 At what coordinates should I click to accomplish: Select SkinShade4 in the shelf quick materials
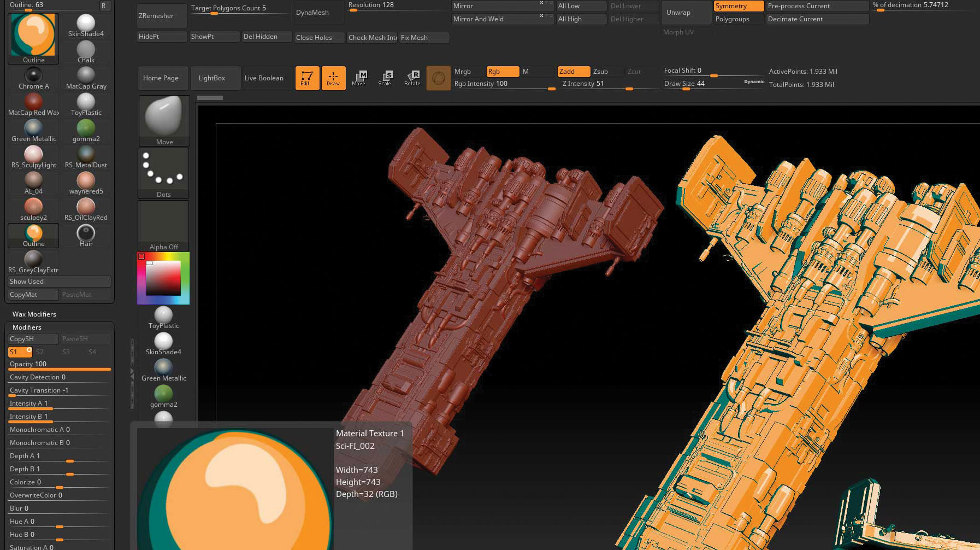pos(163,344)
